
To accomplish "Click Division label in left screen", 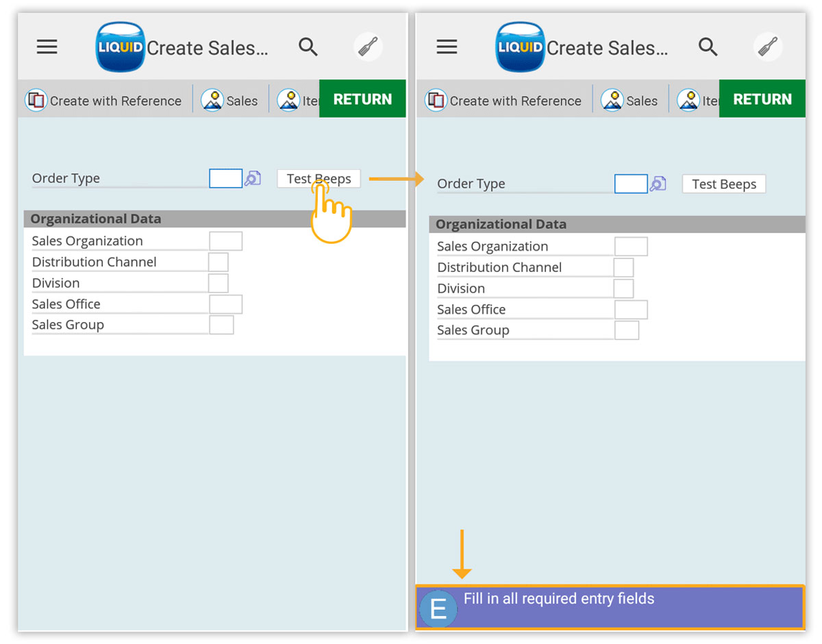I will pyautogui.click(x=56, y=283).
